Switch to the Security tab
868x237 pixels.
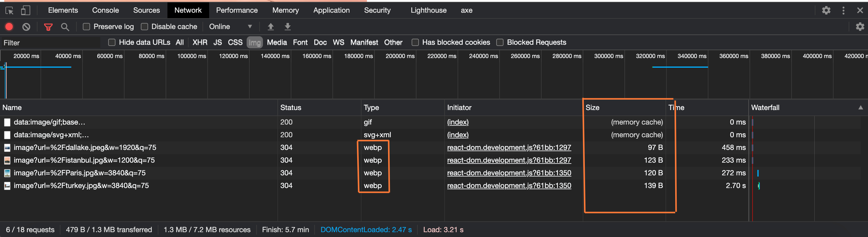click(377, 11)
